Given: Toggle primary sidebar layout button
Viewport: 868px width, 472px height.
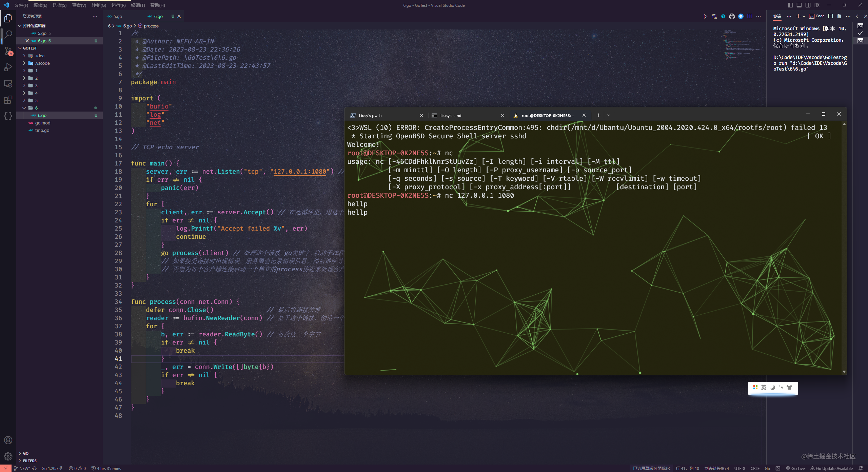Looking at the screenshot, I should click(790, 5).
